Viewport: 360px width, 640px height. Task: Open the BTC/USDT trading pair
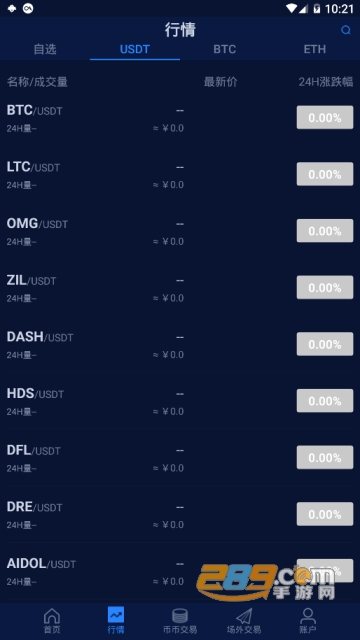point(180,118)
